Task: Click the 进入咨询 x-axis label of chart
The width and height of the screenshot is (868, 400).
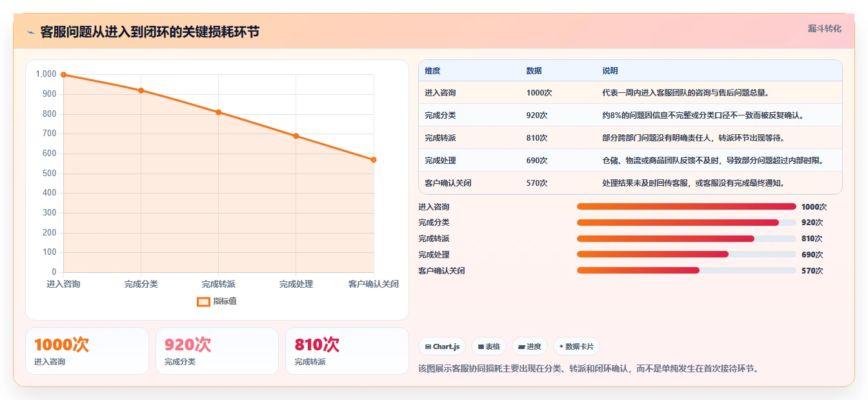Action: tap(63, 284)
